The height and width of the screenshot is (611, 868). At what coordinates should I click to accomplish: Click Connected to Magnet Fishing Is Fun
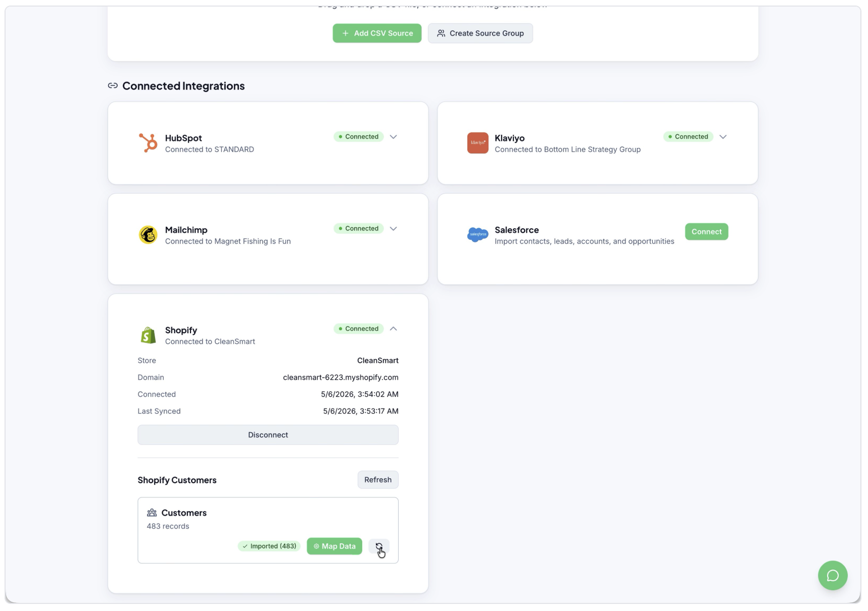click(228, 241)
